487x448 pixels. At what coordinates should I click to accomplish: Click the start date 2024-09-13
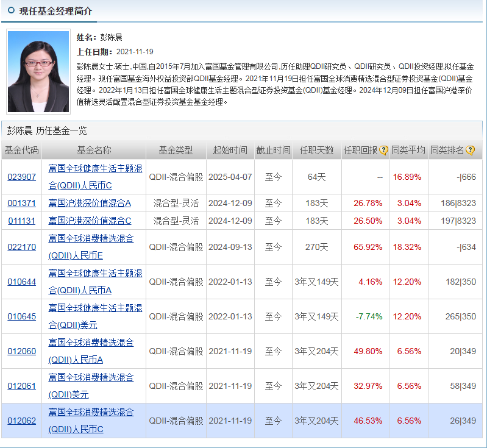pos(230,247)
